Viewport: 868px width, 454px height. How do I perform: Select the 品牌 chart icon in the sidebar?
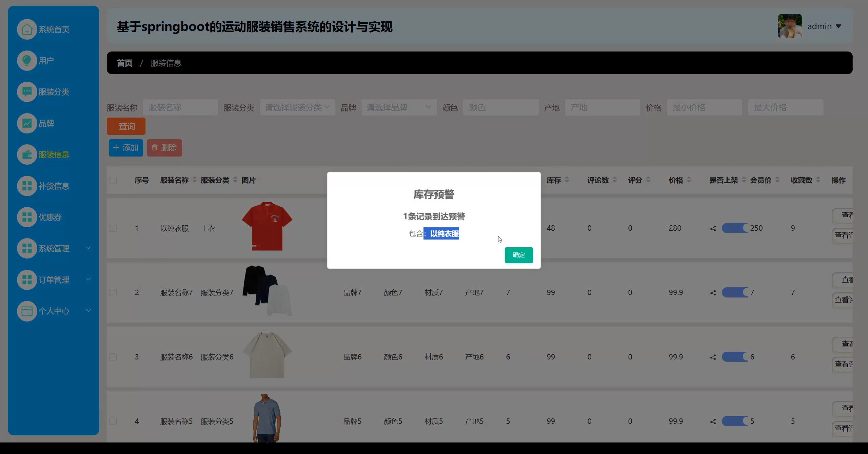coord(27,123)
